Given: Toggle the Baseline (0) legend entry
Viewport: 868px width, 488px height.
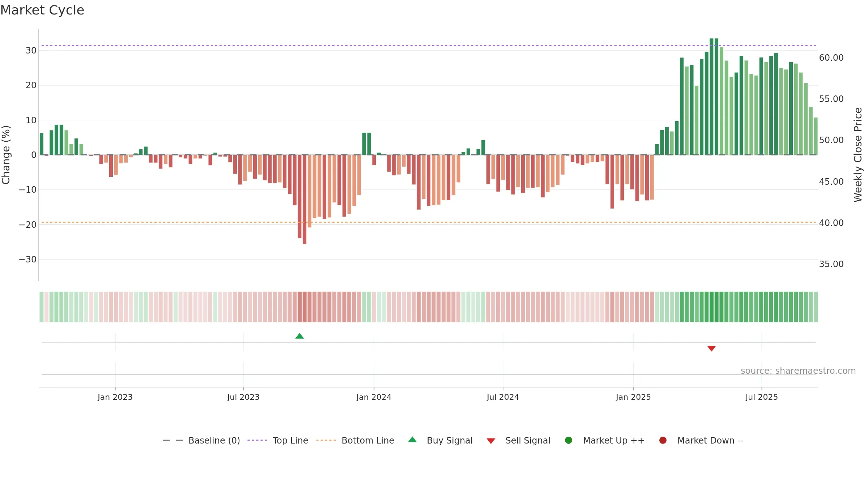Looking at the screenshot, I should pos(201,440).
